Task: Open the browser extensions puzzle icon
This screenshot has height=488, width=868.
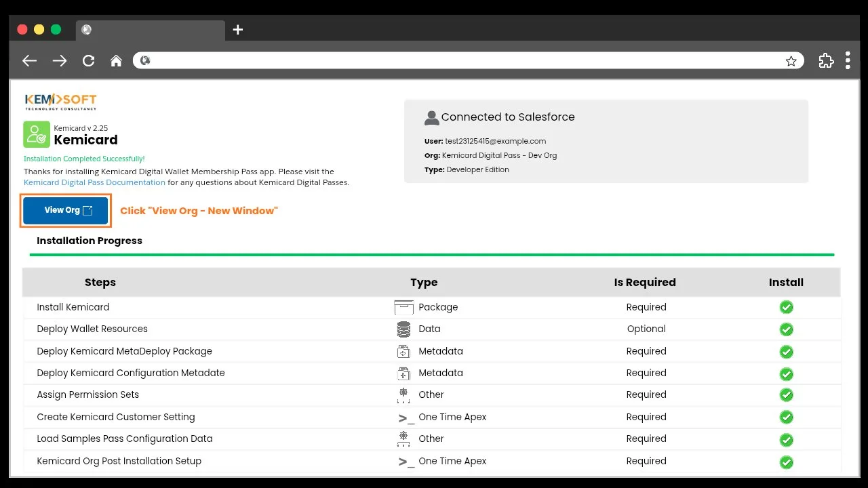Action: [826, 60]
